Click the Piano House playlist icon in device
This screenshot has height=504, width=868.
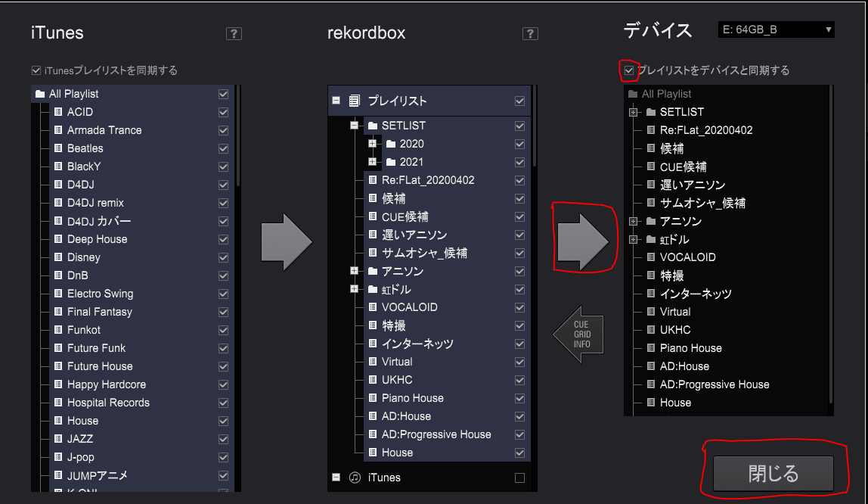coord(651,348)
